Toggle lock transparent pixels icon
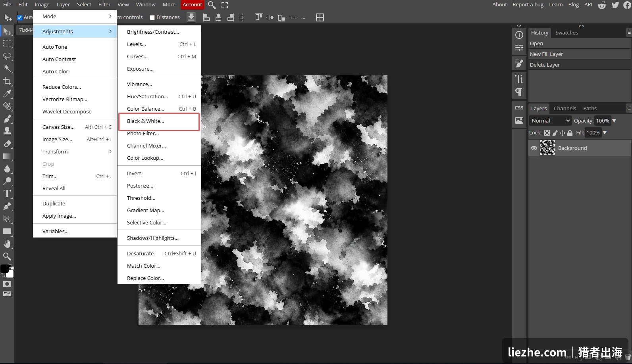632x364 pixels. pyautogui.click(x=547, y=133)
